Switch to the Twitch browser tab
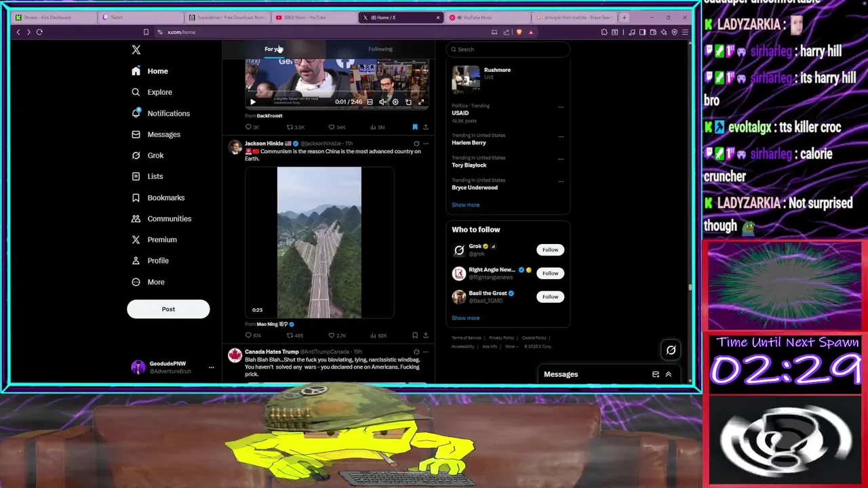The height and width of the screenshot is (488, 868). point(141,17)
